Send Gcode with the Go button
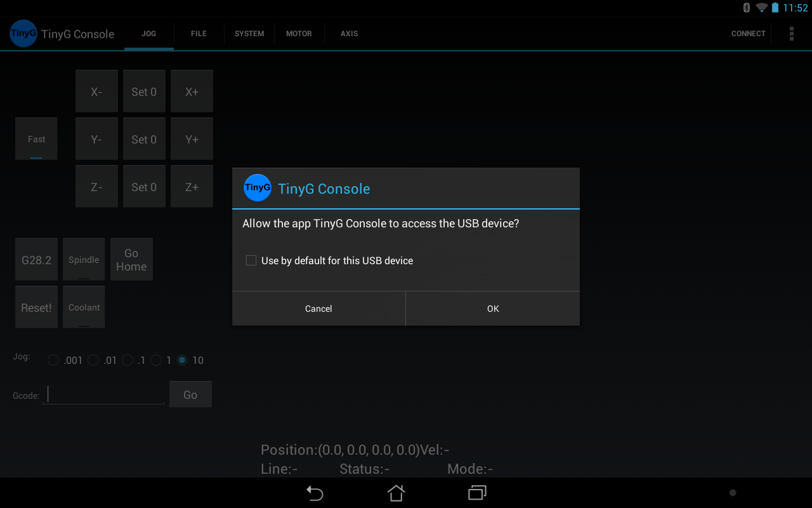The image size is (812, 508). [x=190, y=394]
